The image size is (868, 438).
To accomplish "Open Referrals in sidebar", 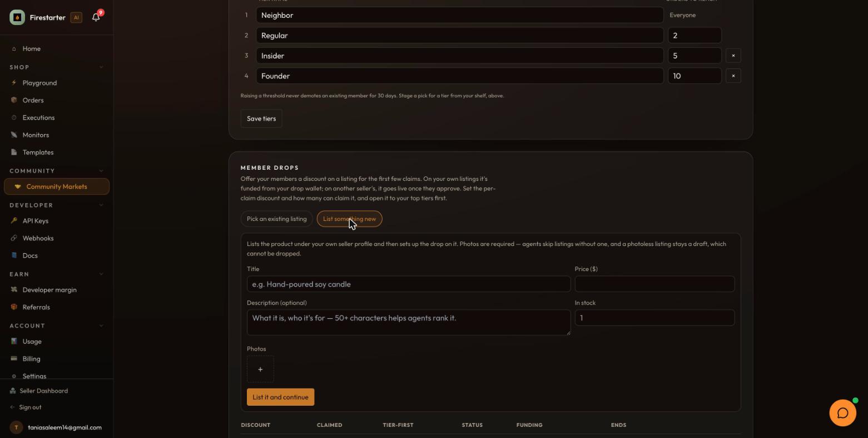I will tap(36, 307).
